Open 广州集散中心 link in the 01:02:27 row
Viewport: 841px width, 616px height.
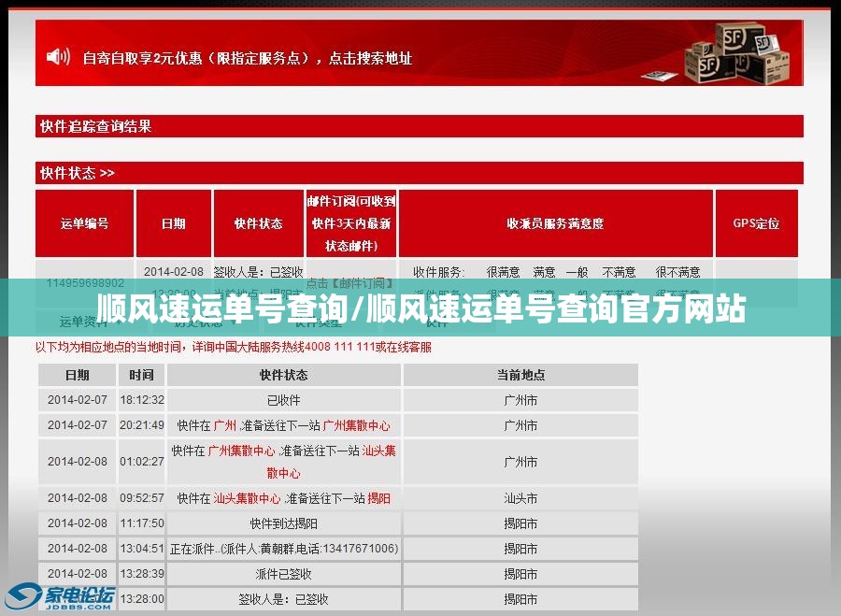tap(241, 451)
